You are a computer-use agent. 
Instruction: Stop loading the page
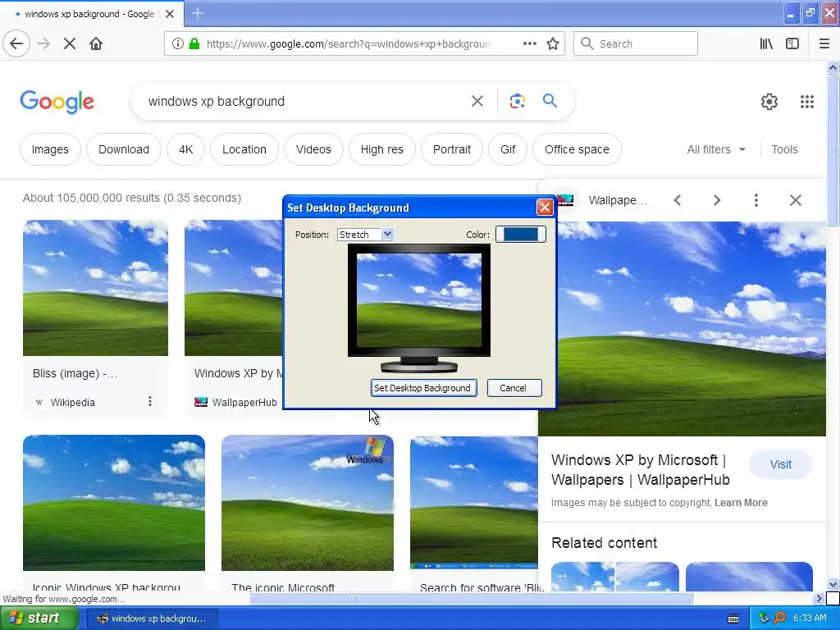point(70,43)
